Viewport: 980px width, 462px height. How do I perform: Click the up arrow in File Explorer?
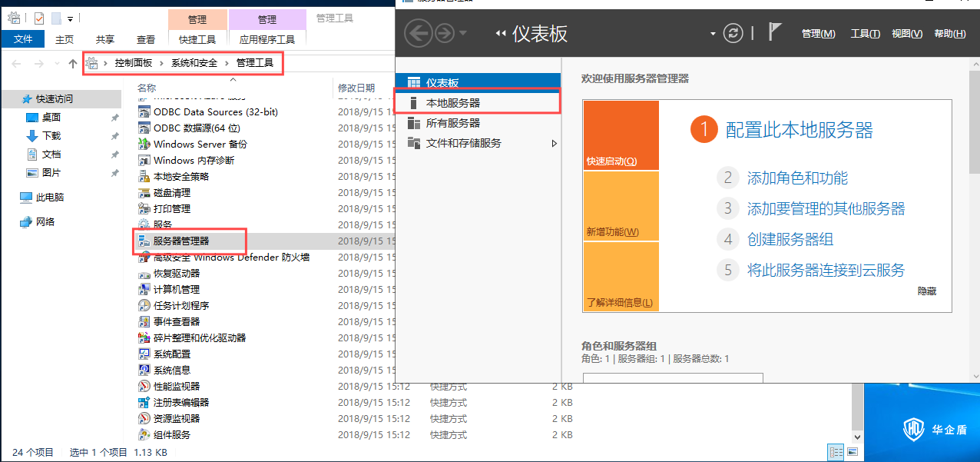point(73,63)
